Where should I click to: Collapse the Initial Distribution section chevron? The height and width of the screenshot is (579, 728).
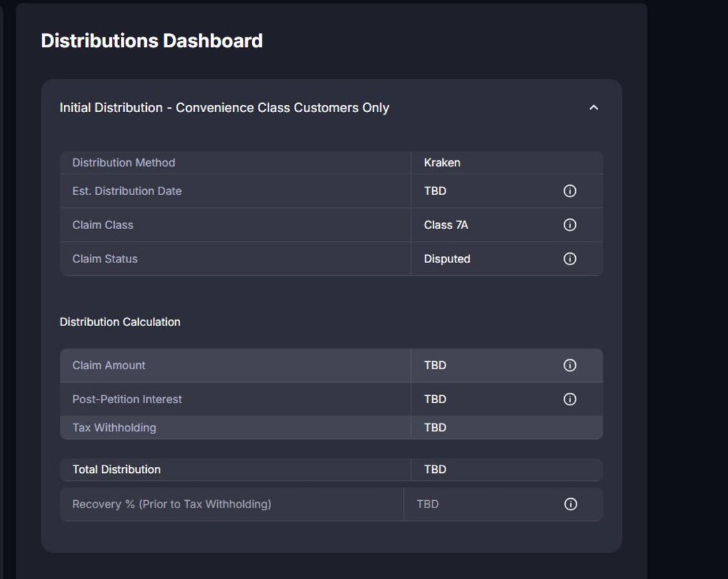point(594,107)
